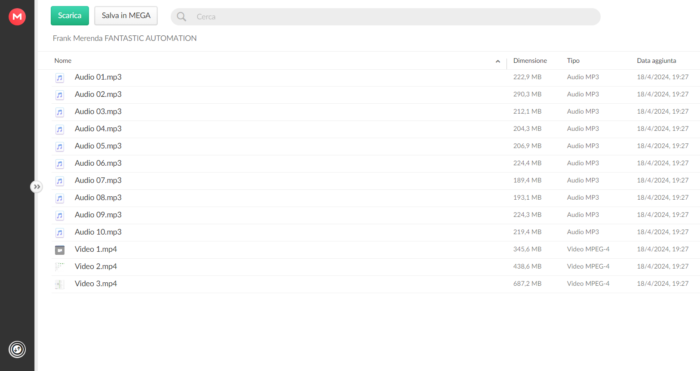Click the Salva in MEGA button
The height and width of the screenshot is (371, 700).
126,16
